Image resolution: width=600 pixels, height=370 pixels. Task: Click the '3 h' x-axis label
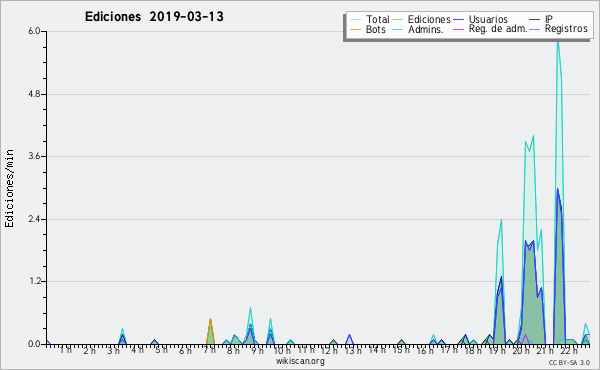point(114,350)
